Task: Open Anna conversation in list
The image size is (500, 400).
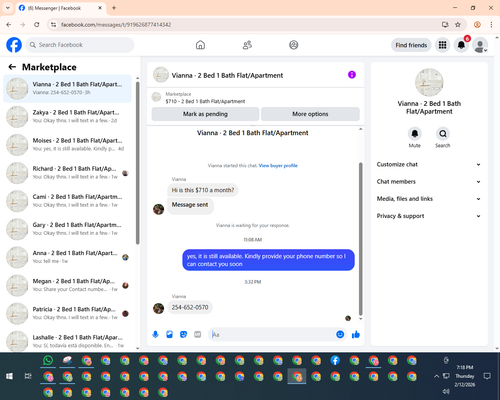Action: click(68, 257)
